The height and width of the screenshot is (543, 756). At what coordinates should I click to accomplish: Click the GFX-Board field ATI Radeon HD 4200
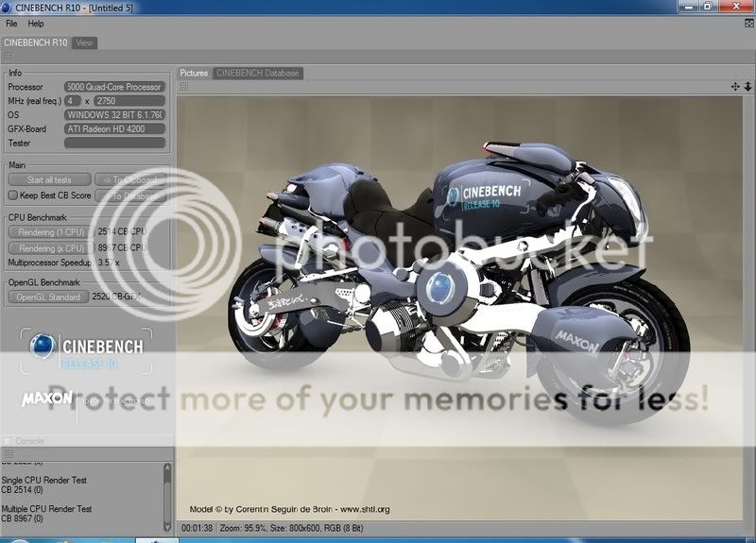tap(114, 128)
